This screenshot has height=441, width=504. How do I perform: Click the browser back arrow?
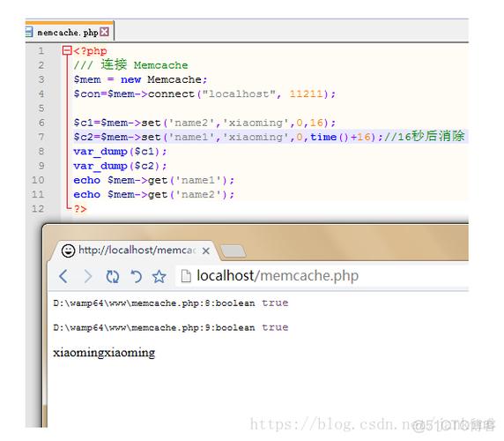[63, 276]
